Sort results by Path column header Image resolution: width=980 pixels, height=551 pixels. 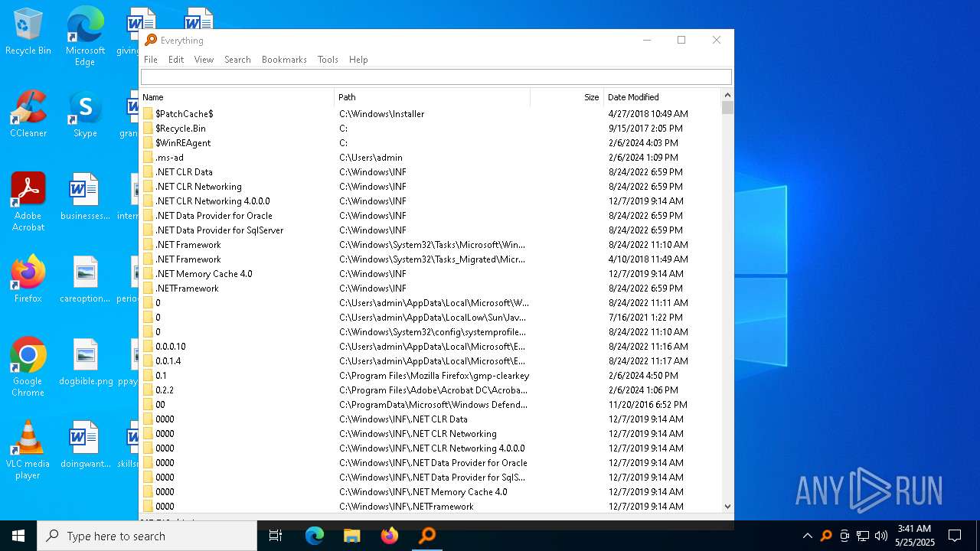pyautogui.click(x=433, y=97)
